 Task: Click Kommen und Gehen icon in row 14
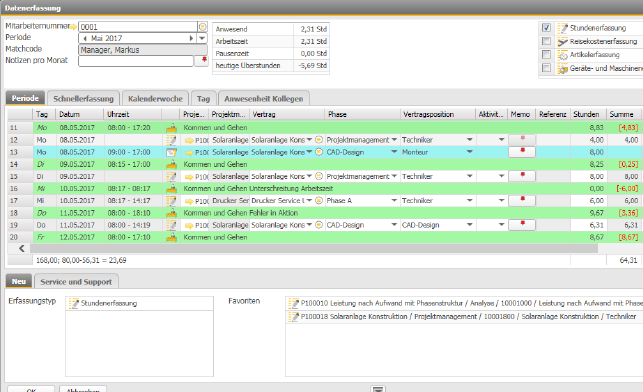171,164
